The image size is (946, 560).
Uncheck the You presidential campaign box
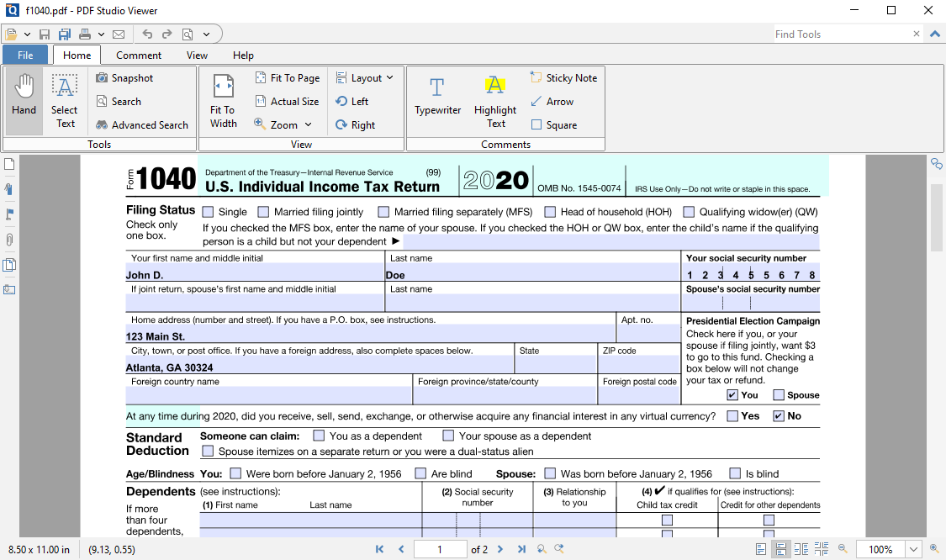(x=732, y=394)
